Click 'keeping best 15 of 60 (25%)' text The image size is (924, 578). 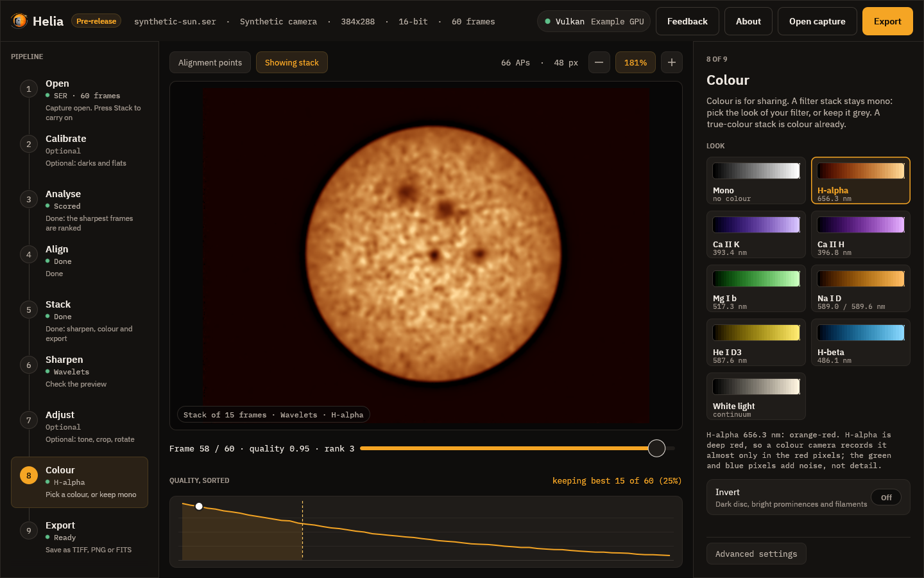pos(617,480)
